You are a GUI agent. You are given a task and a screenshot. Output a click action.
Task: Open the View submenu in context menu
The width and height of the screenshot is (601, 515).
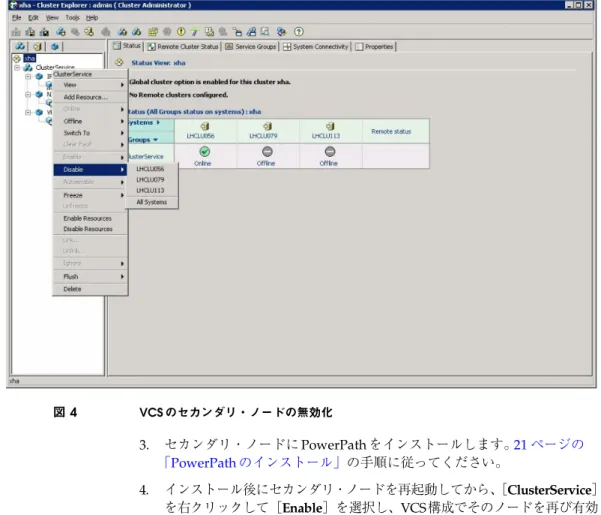click(90, 85)
